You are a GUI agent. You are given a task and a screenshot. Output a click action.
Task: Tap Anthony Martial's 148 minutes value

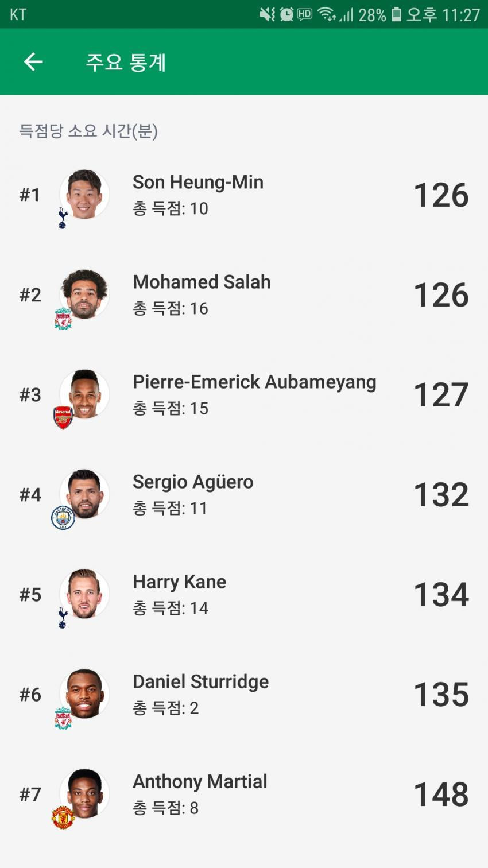click(441, 795)
